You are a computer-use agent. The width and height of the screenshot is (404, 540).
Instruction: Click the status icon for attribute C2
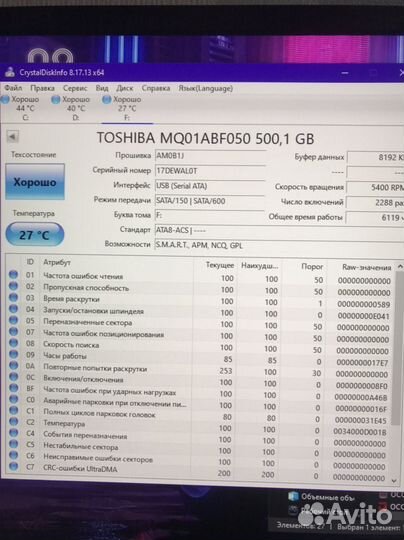tap(13, 422)
